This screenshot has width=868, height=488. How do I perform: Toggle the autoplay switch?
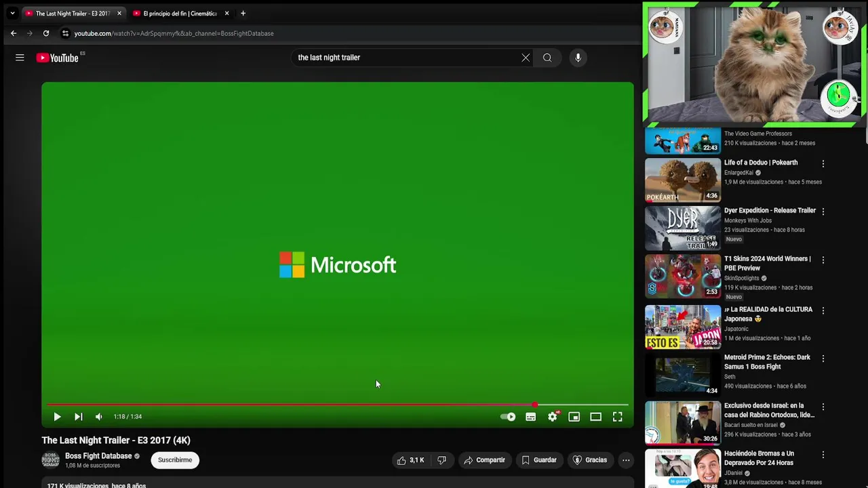pos(508,417)
